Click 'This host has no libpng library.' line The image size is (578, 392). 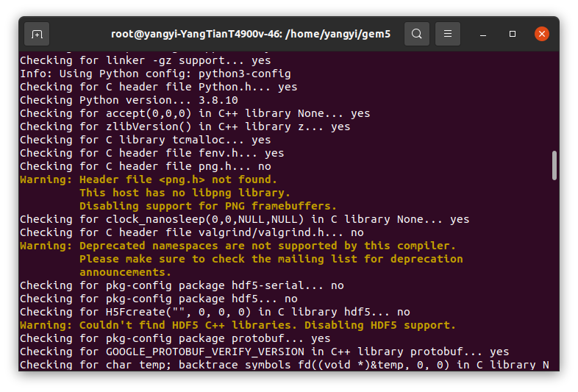click(185, 193)
